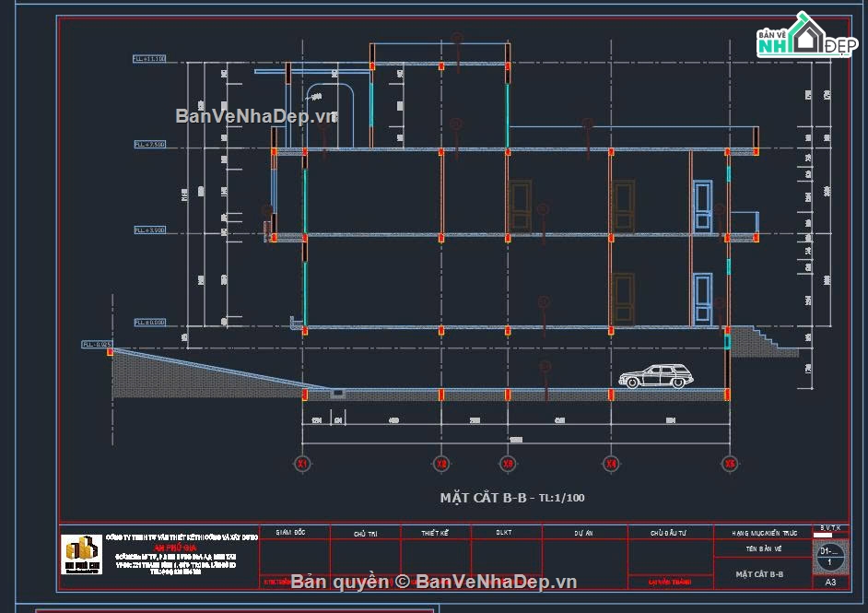Click the X5 grid axis bubble
868x613 pixels.
click(x=730, y=464)
